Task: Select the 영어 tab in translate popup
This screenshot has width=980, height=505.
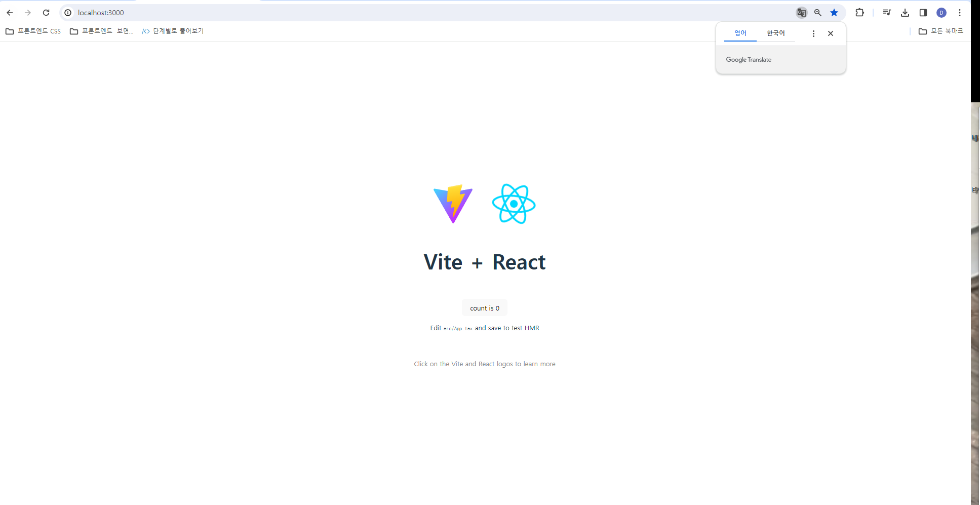Action: [740, 33]
